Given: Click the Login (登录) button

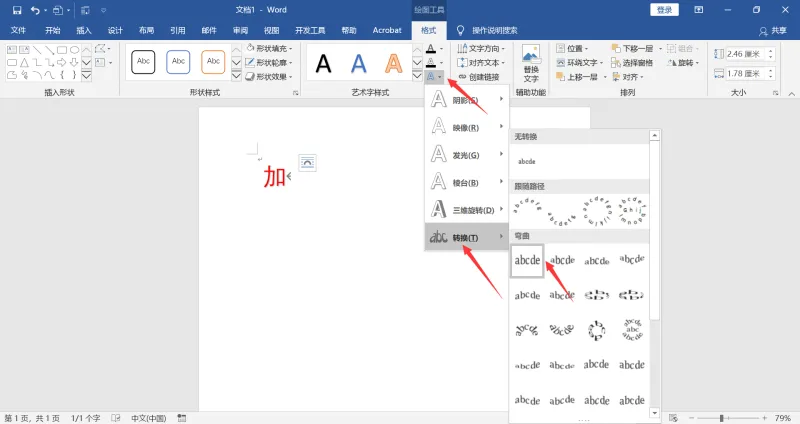Looking at the screenshot, I should click(664, 10).
